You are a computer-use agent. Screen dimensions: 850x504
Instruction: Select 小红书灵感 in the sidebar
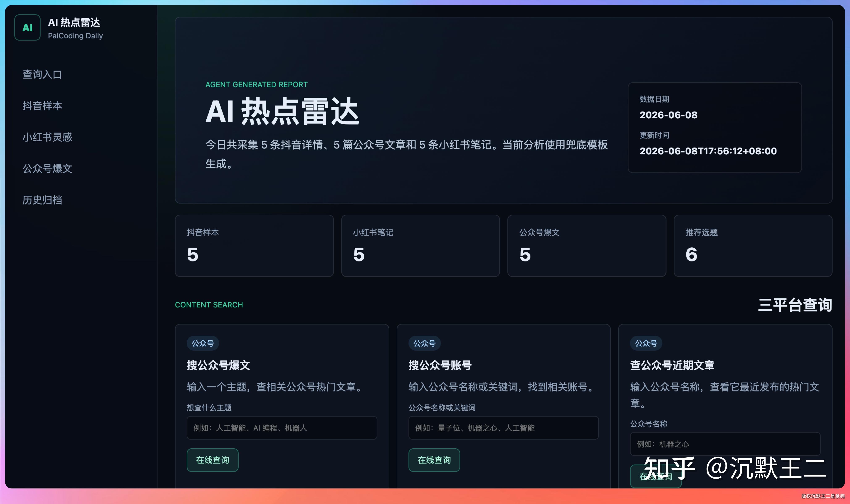click(x=47, y=137)
